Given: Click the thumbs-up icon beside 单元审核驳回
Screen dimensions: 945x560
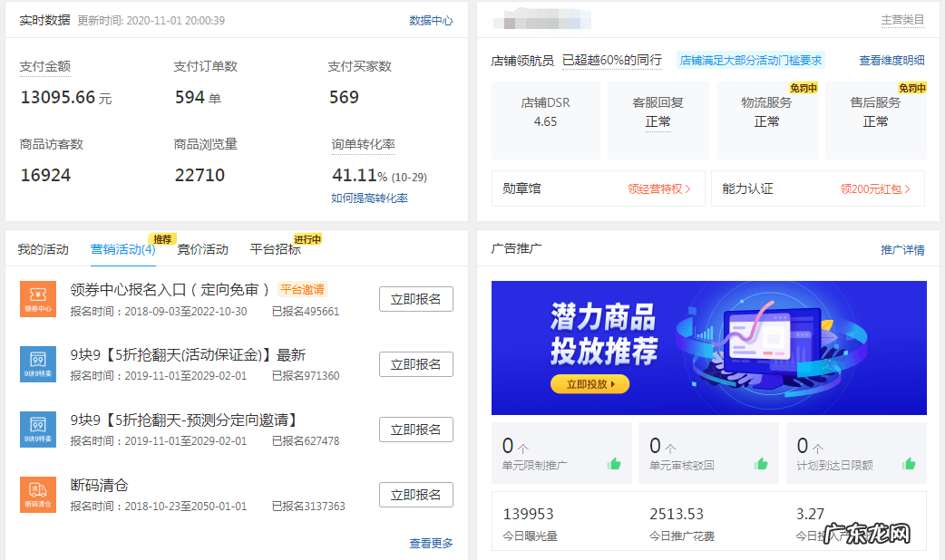Looking at the screenshot, I should click(760, 465).
